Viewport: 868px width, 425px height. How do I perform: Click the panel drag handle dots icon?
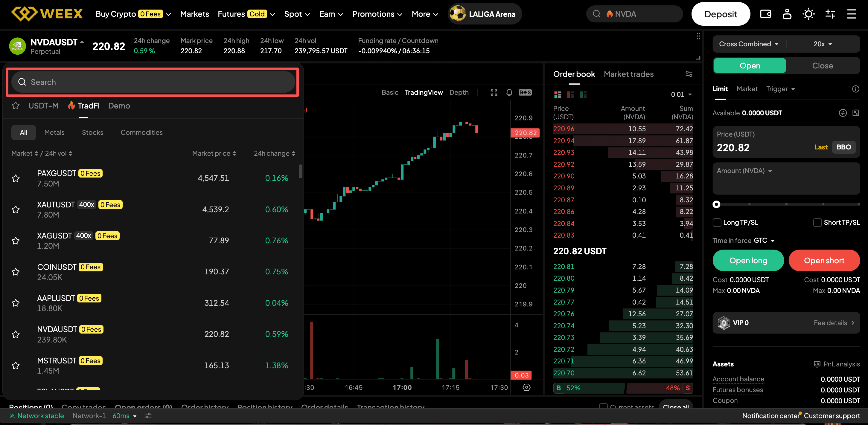tap(698, 36)
